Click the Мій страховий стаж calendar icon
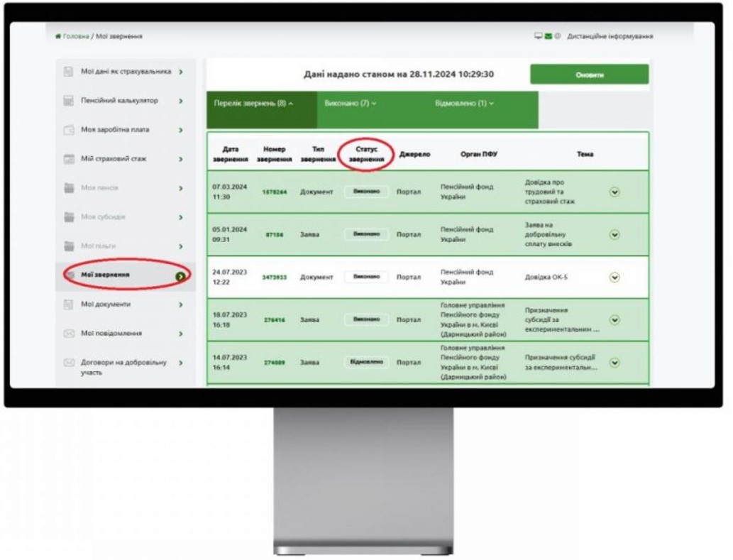This screenshot has height=560, width=733. click(69, 160)
